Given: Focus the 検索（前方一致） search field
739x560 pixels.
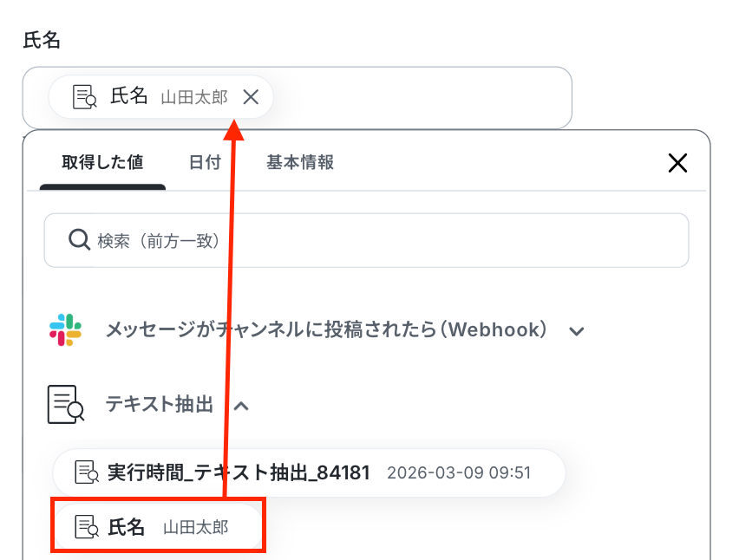Looking at the screenshot, I should tap(366, 240).
